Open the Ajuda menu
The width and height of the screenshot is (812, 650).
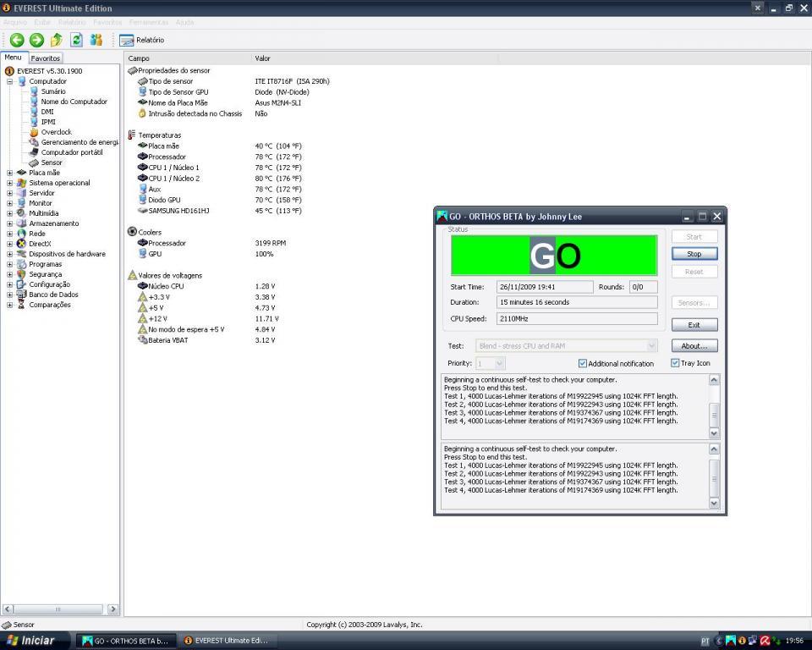pyautogui.click(x=184, y=22)
